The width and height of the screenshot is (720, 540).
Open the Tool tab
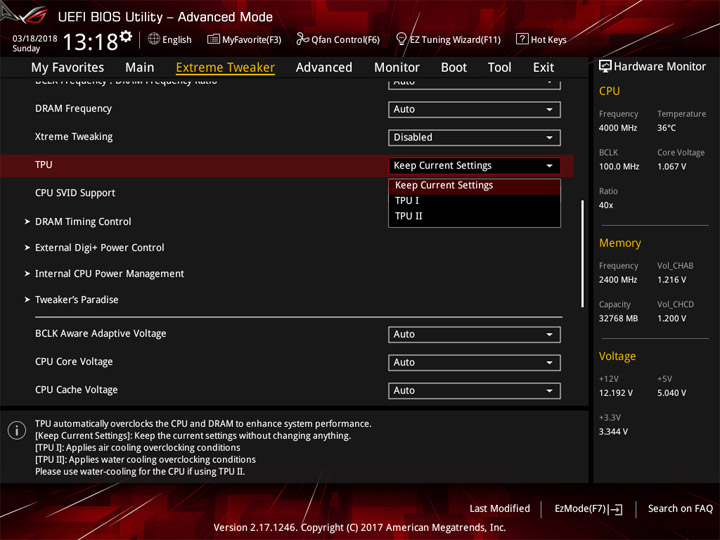tap(500, 68)
